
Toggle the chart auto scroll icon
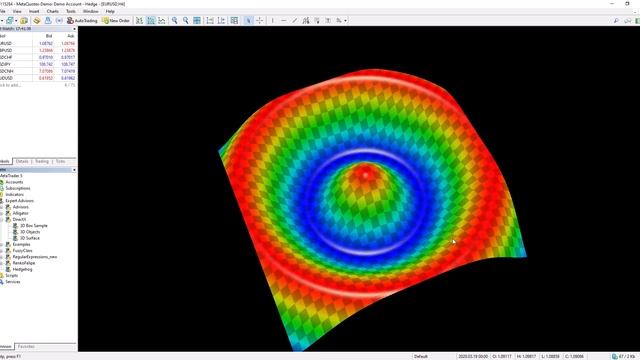tap(210, 20)
